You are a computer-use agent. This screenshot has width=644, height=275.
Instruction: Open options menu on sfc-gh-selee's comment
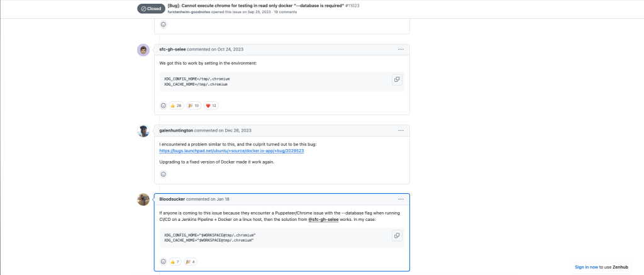click(401, 49)
